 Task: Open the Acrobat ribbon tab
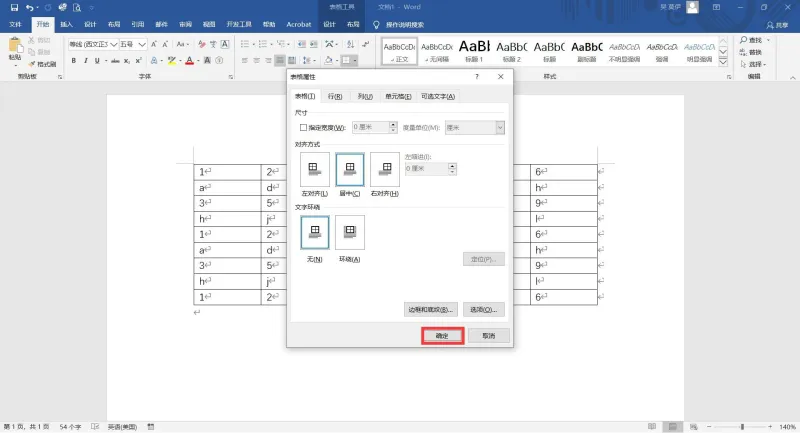pyautogui.click(x=298, y=24)
